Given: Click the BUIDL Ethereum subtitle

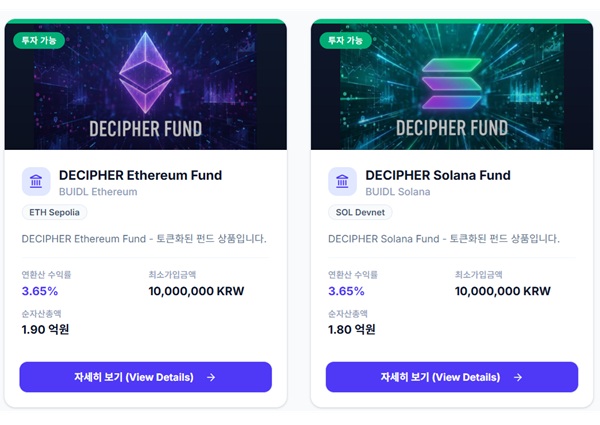Looking at the screenshot, I should point(98,191).
